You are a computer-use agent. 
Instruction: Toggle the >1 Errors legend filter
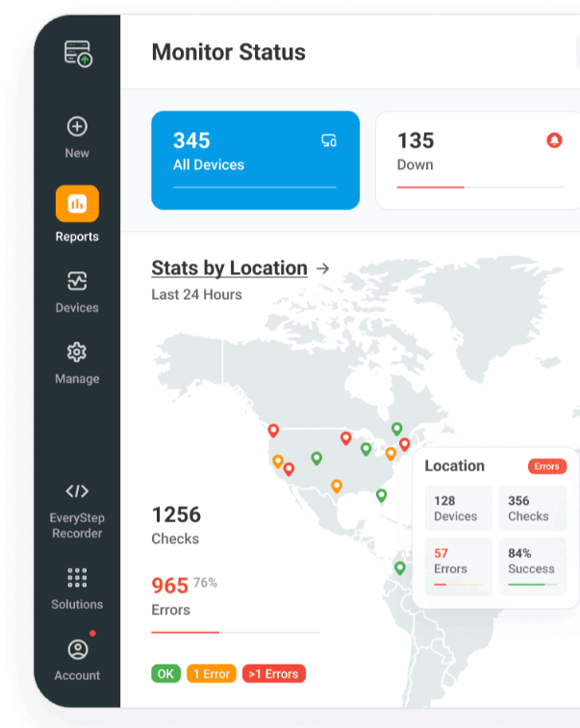[273, 674]
